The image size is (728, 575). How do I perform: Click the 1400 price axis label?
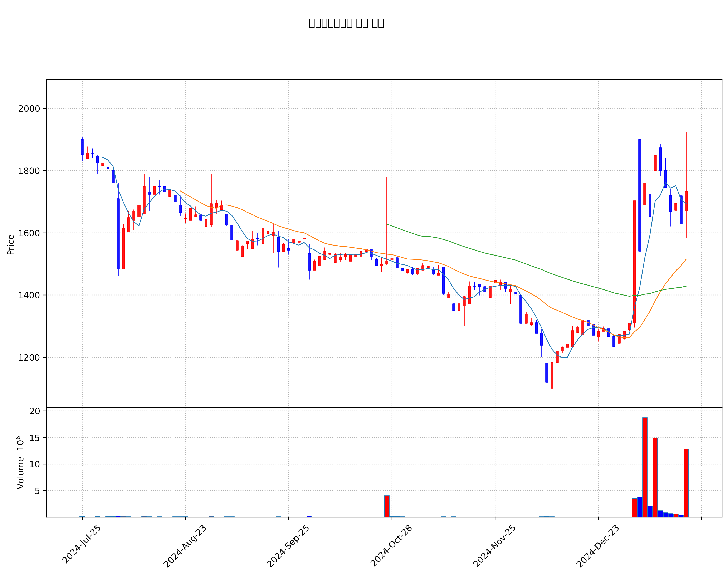[29, 295]
